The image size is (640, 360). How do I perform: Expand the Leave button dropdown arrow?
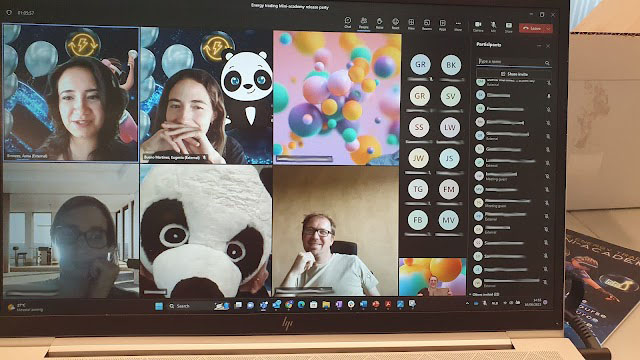coord(548,29)
